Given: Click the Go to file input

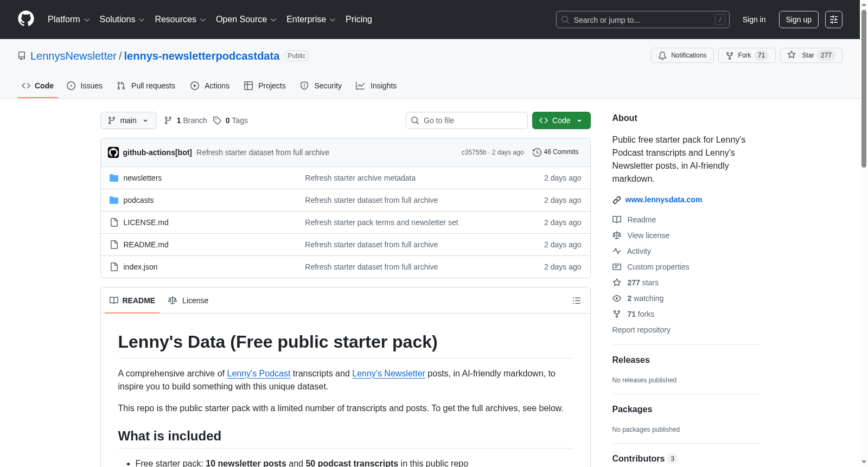Looking at the screenshot, I should pos(467,120).
